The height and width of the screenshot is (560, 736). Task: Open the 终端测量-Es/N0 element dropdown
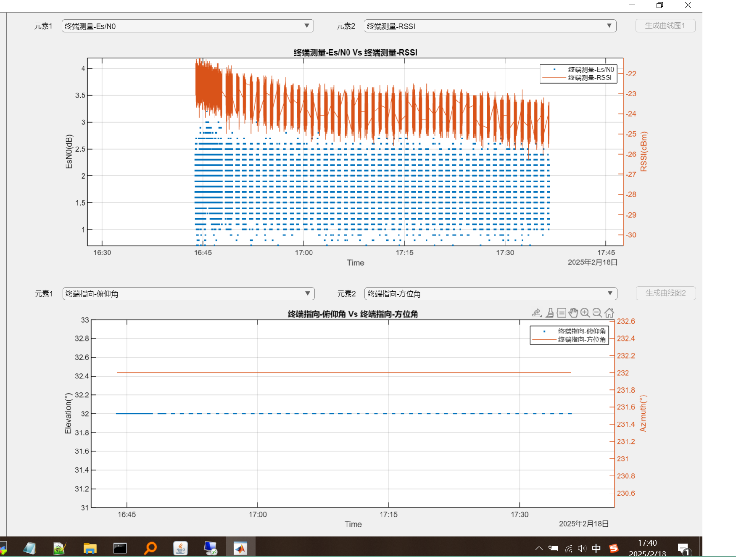click(x=187, y=26)
